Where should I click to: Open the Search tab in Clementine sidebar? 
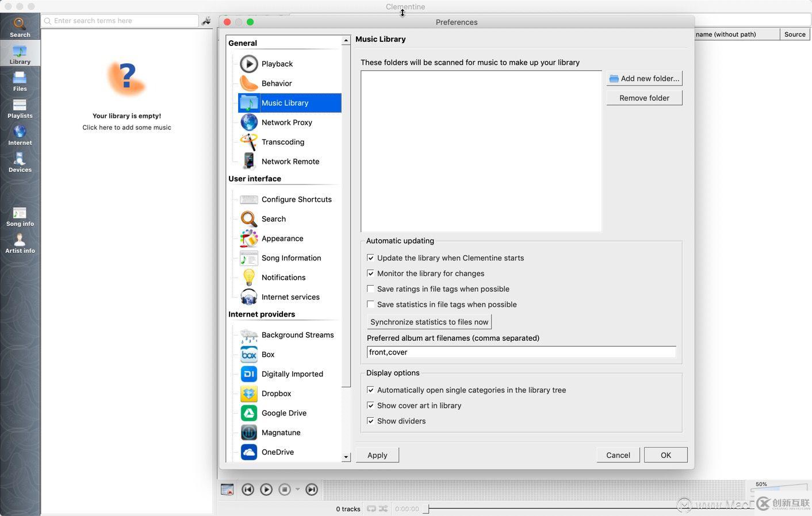click(x=20, y=27)
